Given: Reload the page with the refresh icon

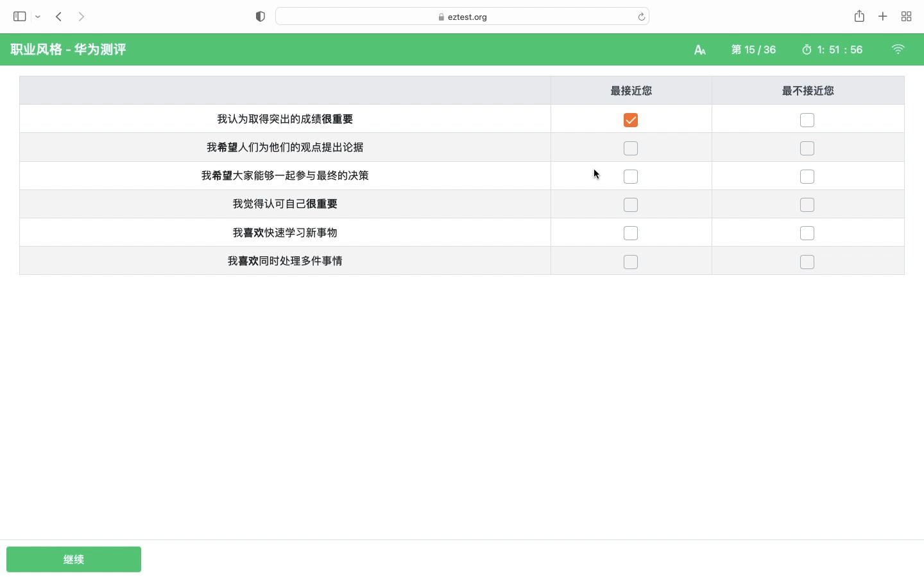Looking at the screenshot, I should point(641,17).
